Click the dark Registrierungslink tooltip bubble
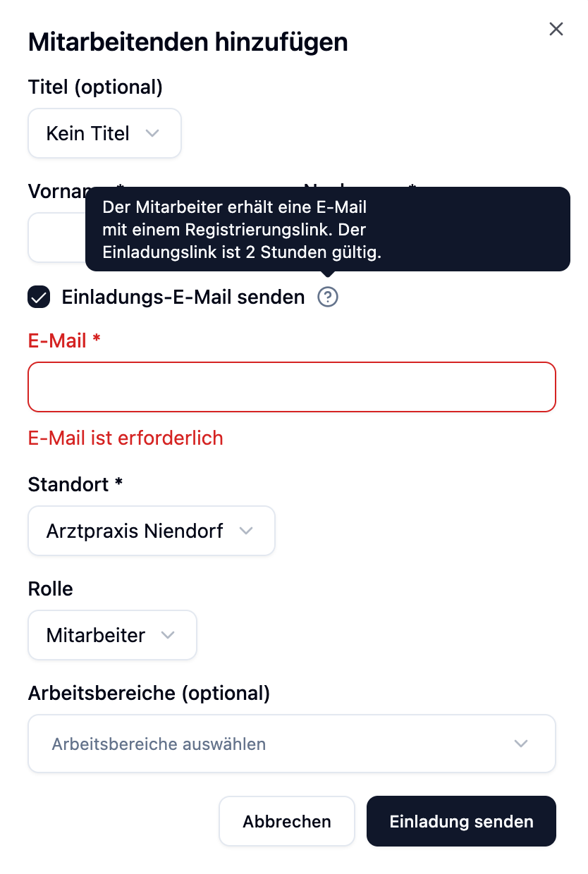This screenshot has width=588, height=874. click(x=327, y=228)
